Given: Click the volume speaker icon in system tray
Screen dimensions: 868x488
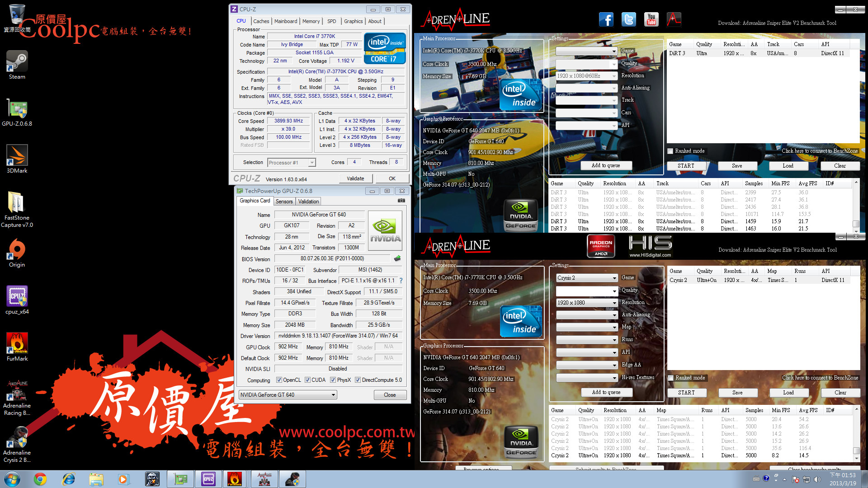Looking at the screenshot, I should coord(817,479).
